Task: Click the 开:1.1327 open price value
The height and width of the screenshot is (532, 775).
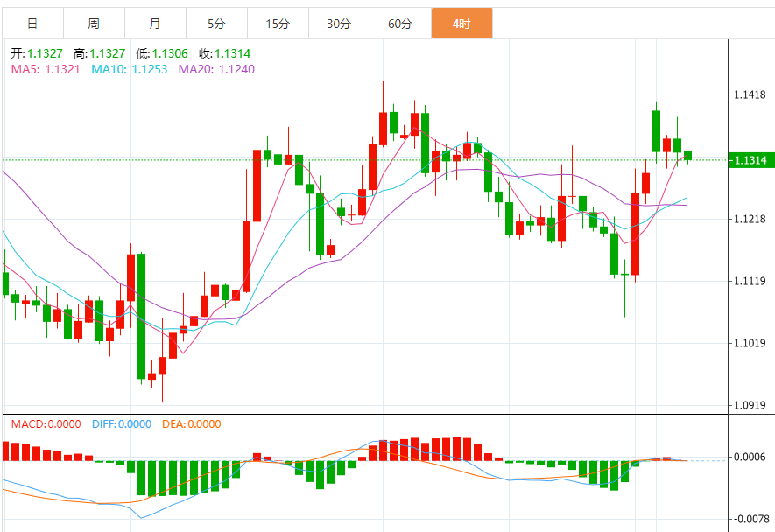Action: (37, 53)
